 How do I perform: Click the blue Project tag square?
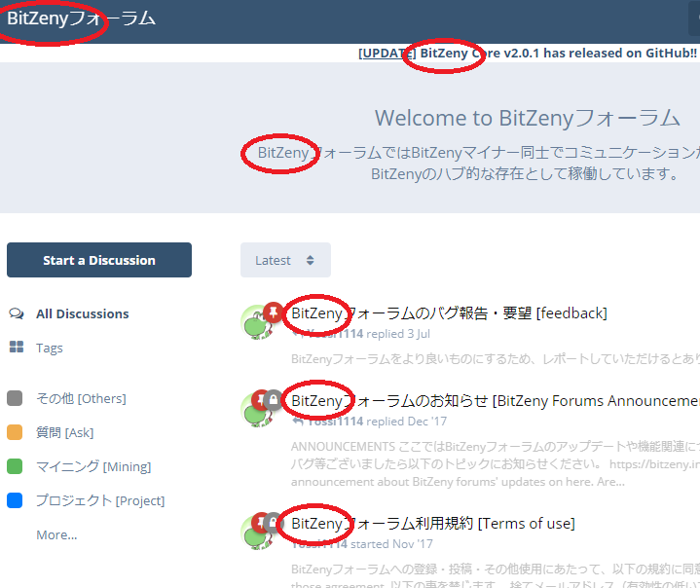coord(15,500)
